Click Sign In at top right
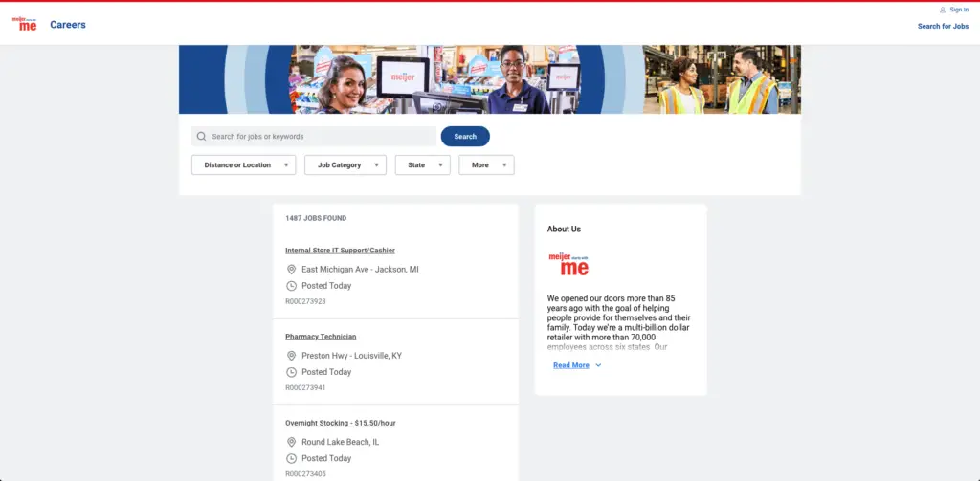The height and width of the screenshot is (481, 980). click(x=959, y=10)
